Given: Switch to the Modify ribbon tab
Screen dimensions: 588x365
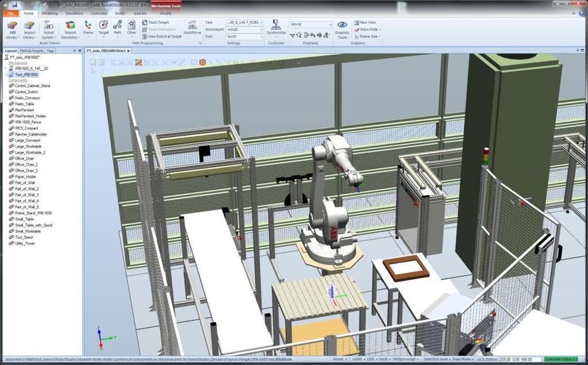Looking at the screenshot, I should [166, 14].
